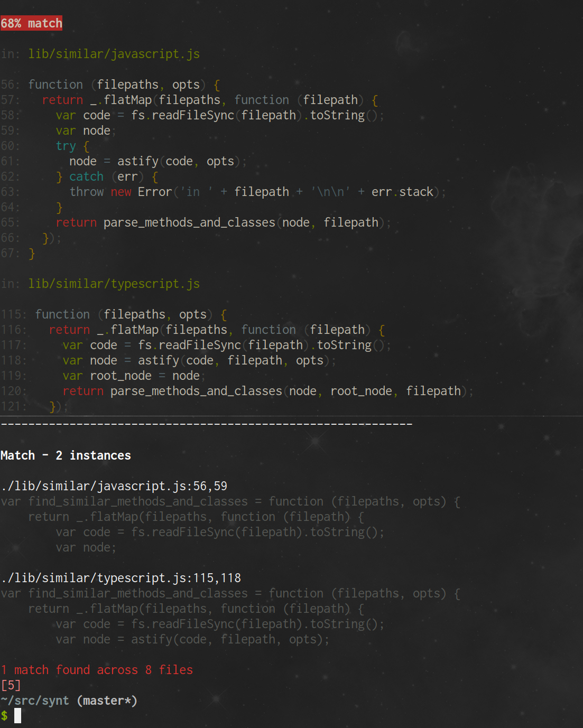Click '_.flatMap(filepaths' on line 57
Image resolution: width=583 pixels, height=728 pixels.
click(155, 100)
